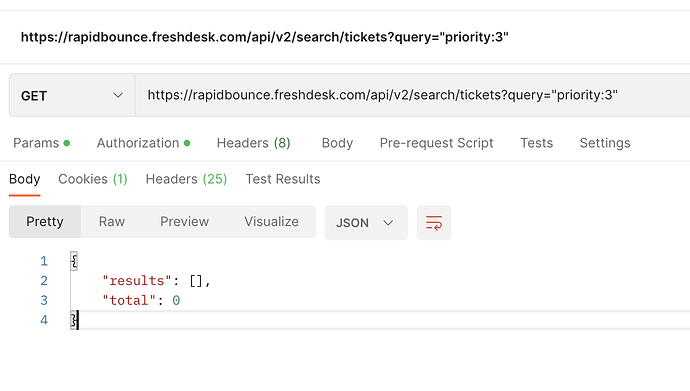Click the closing brace on line 4

point(74,320)
